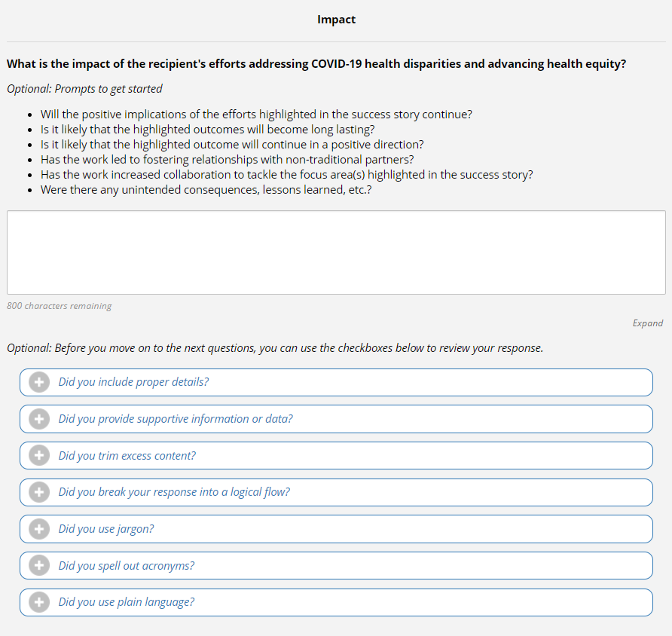672x636 pixels.
Task: Expand the 'Did you include proper details?' row label
Action: (x=133, y=382)
